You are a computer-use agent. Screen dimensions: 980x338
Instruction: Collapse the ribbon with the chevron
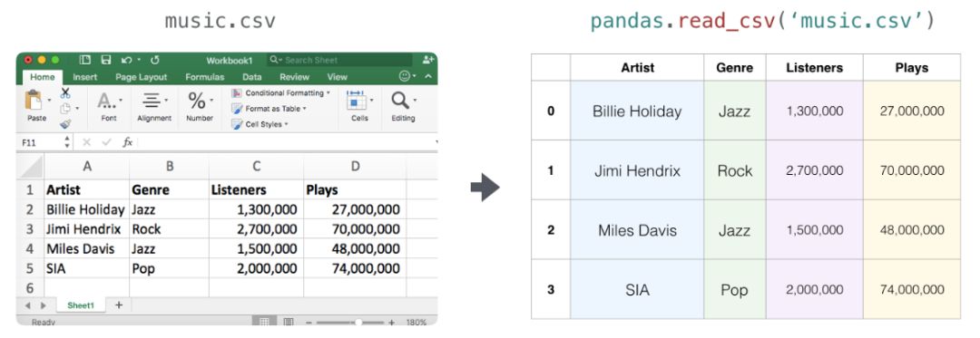(428, 76)
